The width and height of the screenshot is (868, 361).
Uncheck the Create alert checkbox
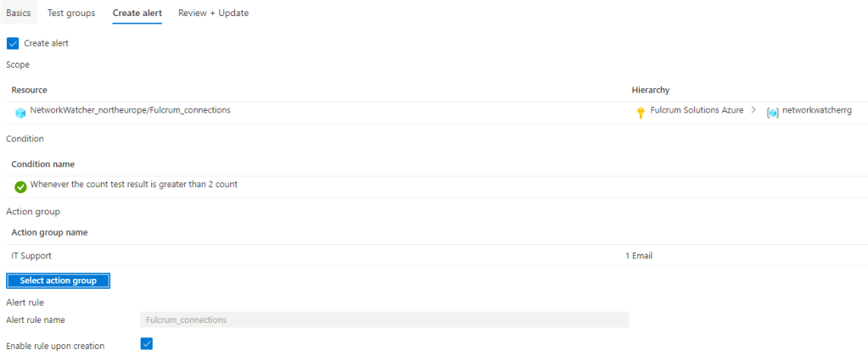13,43
